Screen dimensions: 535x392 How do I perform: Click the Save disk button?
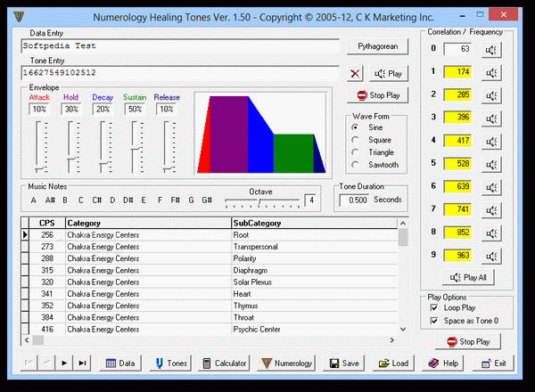point(343,363)
